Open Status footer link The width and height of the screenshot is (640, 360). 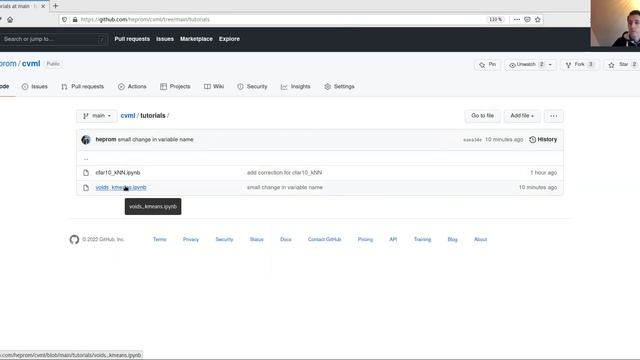point(256,239)
